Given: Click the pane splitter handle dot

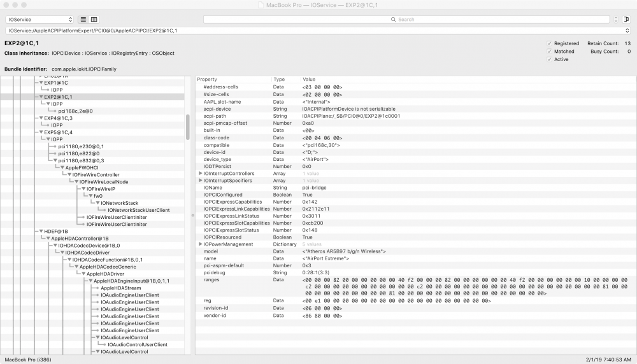Looking at the screenshot, I should (192, 216).
